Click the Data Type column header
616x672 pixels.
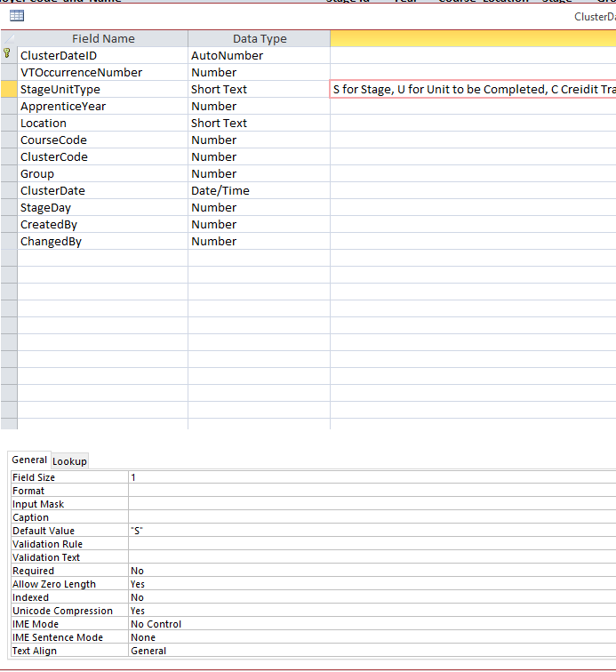coord(259,38)
